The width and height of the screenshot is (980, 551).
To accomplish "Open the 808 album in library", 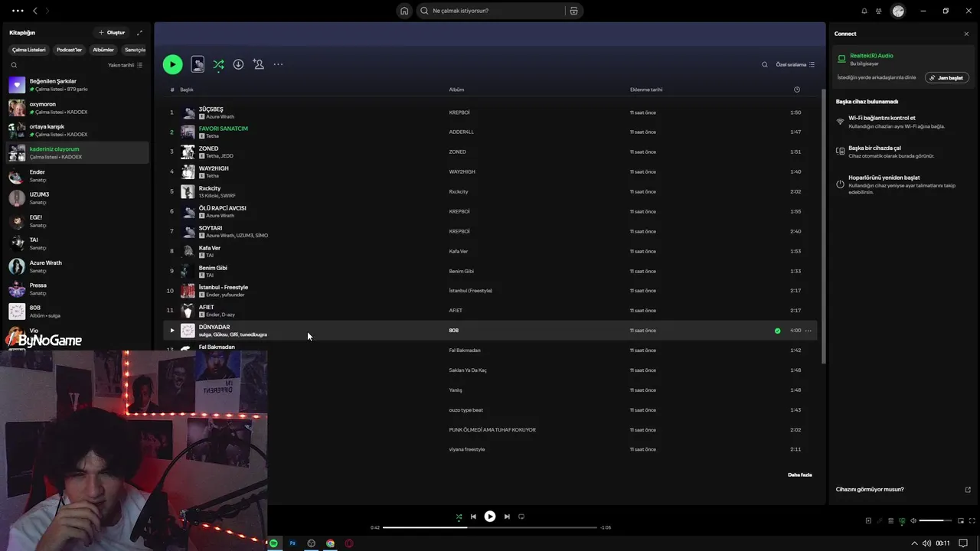I will pos(77,311).
